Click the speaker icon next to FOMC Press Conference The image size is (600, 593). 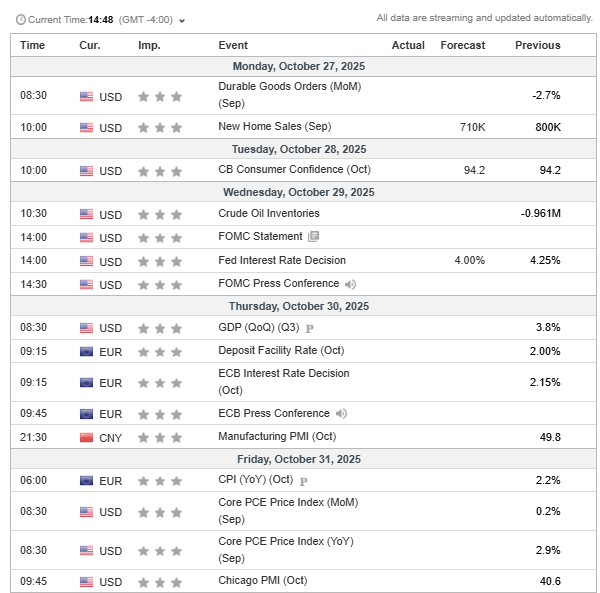point(350,284)
